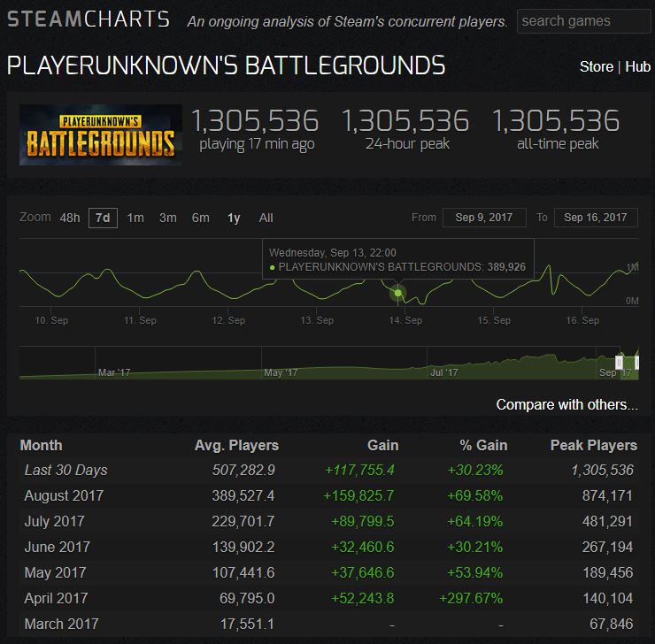
Task: Grab the right navigator range handle
Action: point(636,363)
